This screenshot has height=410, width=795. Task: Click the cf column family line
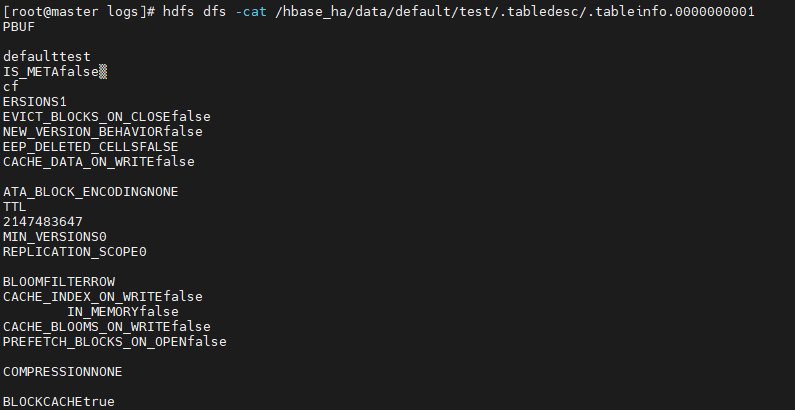coord(11,87)
